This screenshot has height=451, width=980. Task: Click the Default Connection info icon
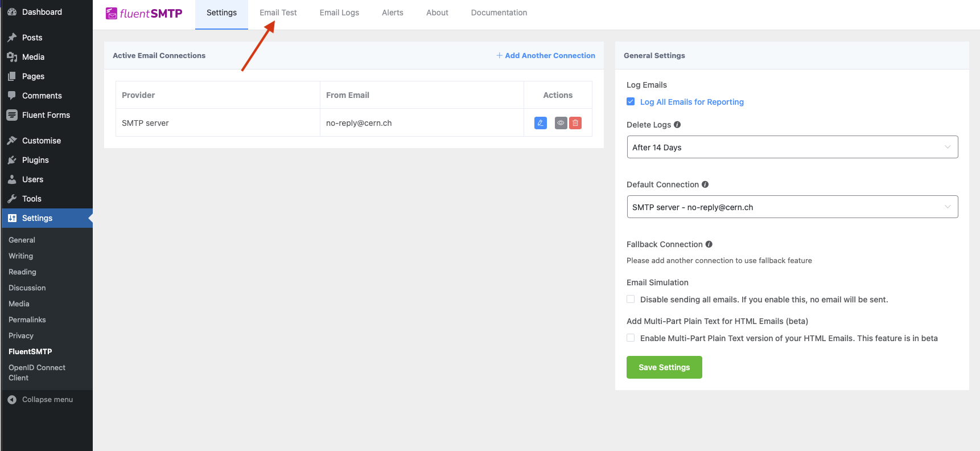705,184
